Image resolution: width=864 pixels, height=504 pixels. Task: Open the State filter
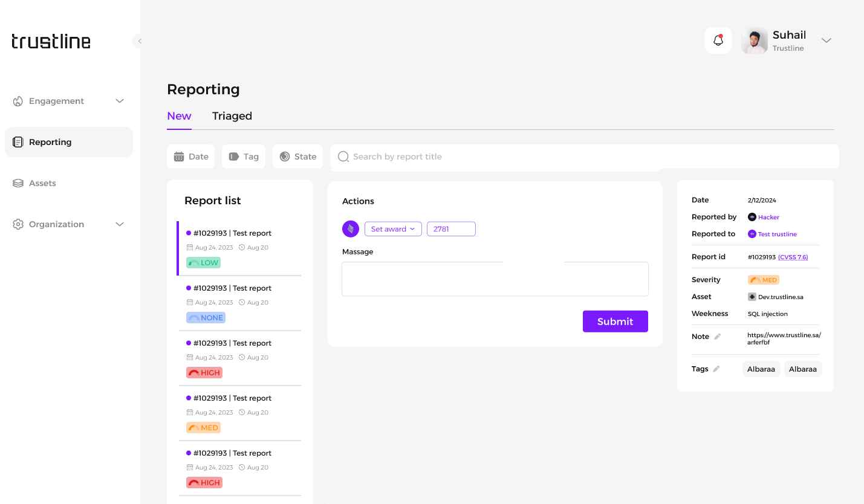click(298, 157)
